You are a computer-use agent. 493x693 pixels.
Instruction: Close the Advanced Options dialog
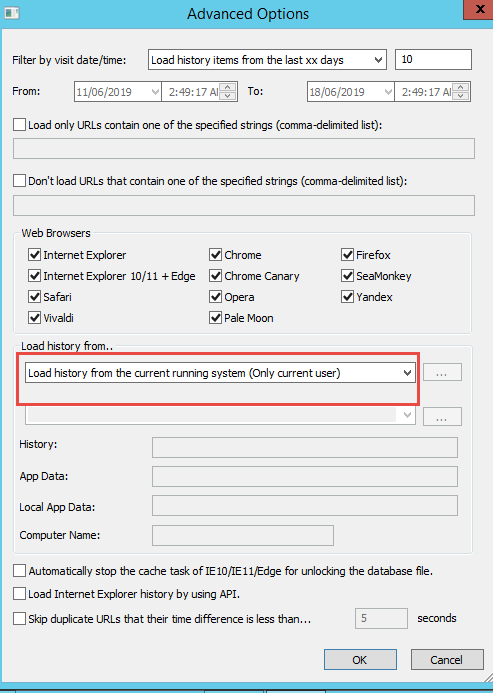479,9
